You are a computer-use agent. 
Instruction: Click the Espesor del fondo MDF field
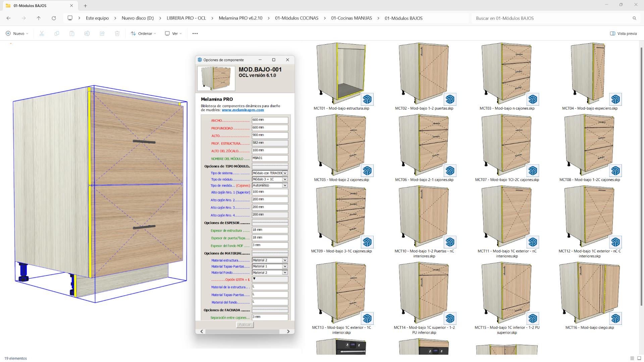[270, 245]
